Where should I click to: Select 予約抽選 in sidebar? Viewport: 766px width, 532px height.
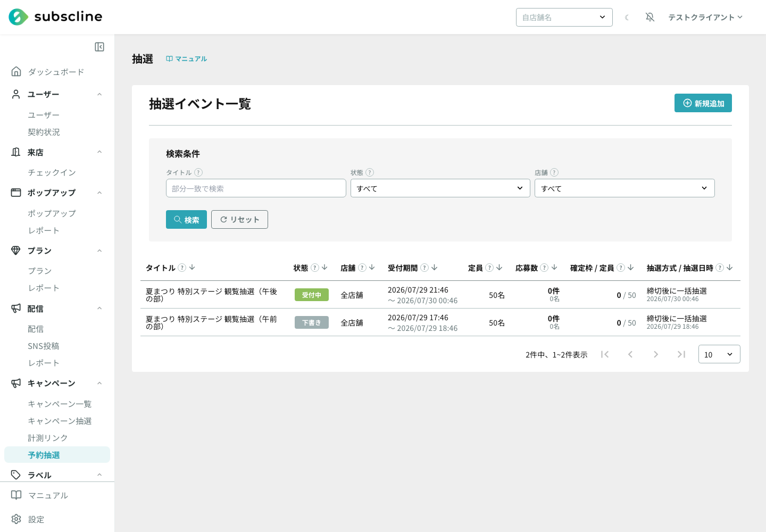click(57, 455)
